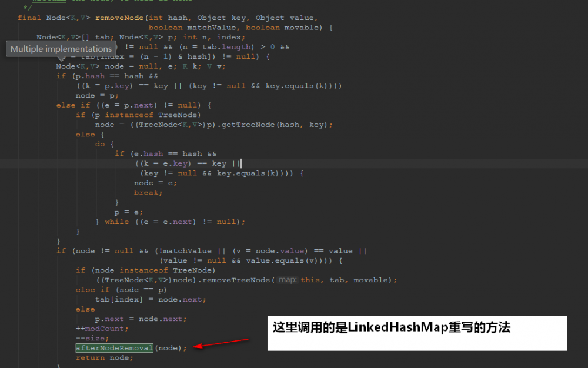This screenshot has height=368, width=588.
Task: Click the e.hash field reference
Action: (149, 153)
